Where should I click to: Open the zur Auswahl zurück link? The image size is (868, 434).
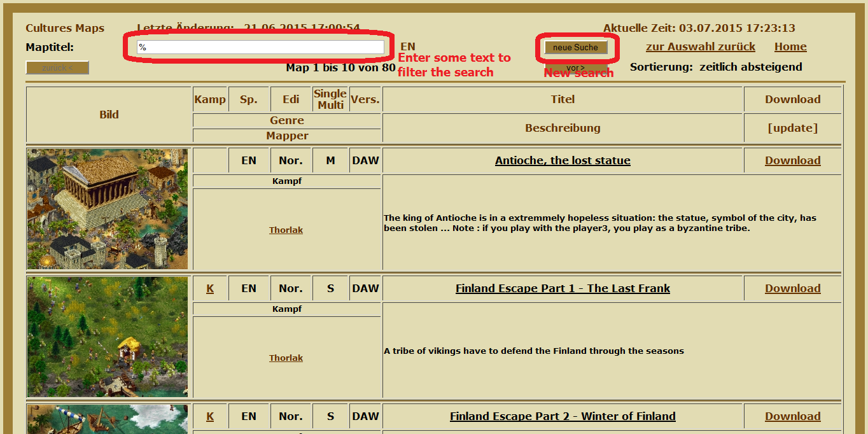point(701,46)
